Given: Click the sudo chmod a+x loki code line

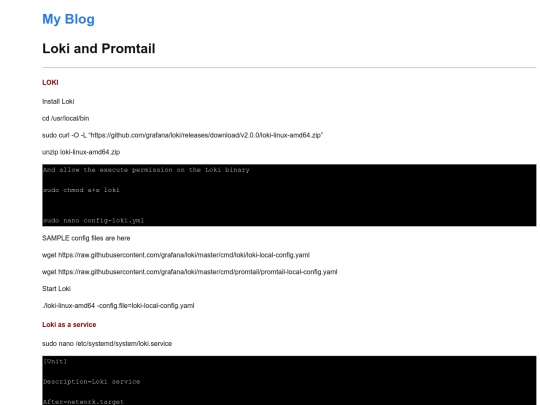Looking at the screenshot, I should 81,190.
